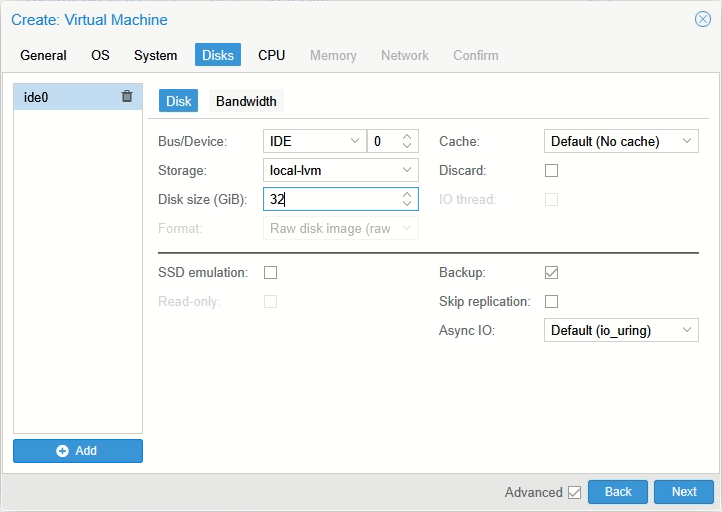The image size is (722, 512).
Task: Click the Next button
Action: click(683, 492)
